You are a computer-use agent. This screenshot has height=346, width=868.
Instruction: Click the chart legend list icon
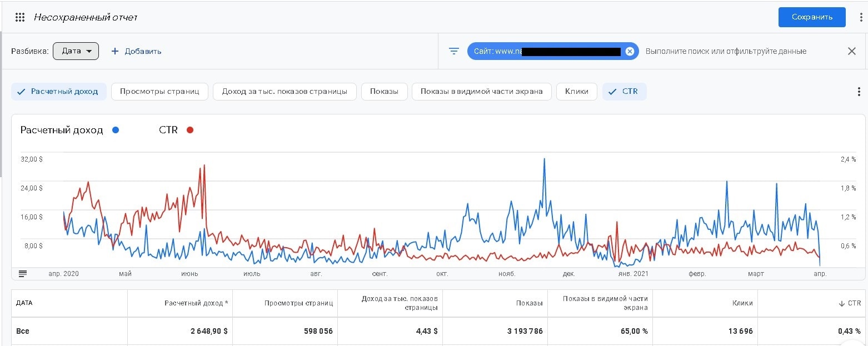[23, 273]
